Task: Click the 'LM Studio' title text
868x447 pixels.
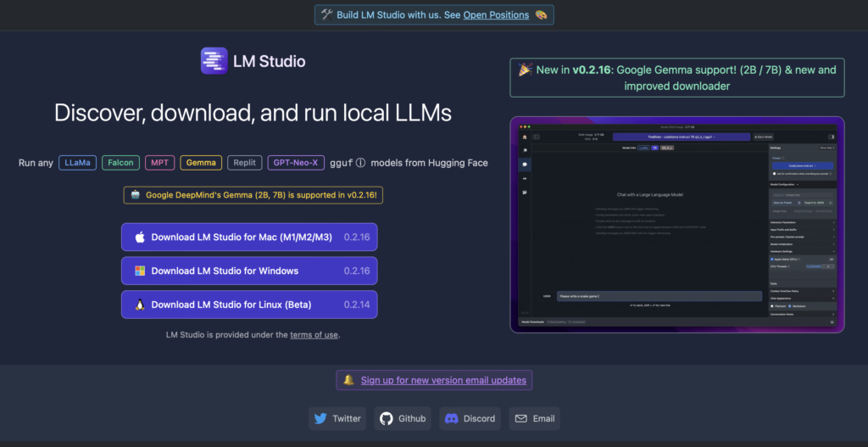Action: click(x=269, y=61)
